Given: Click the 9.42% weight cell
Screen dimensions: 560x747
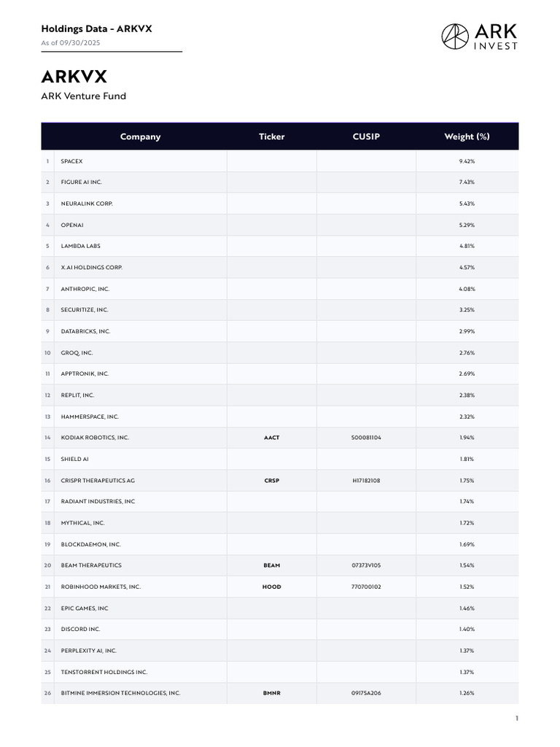Looking at the screenshot, I should click(467, 161).
